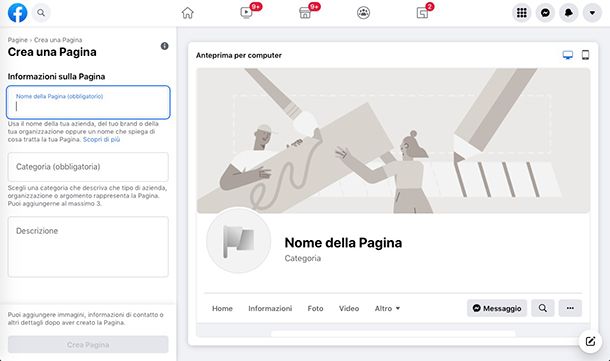Click the info icon beside Crea una Pagina
The width and height of the screenshot is (610, 361).
[x=165, y=46]
